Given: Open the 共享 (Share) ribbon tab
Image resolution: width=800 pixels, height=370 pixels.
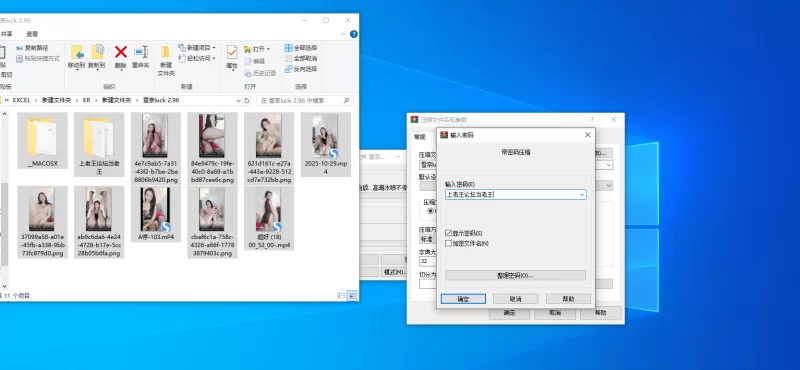Looking at the screenshot, I should [x=7, y=34].
